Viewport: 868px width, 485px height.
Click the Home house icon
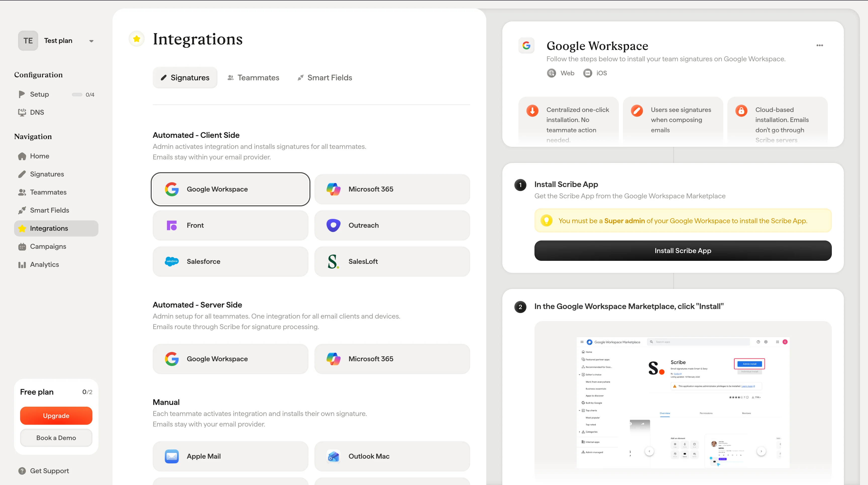22,156
